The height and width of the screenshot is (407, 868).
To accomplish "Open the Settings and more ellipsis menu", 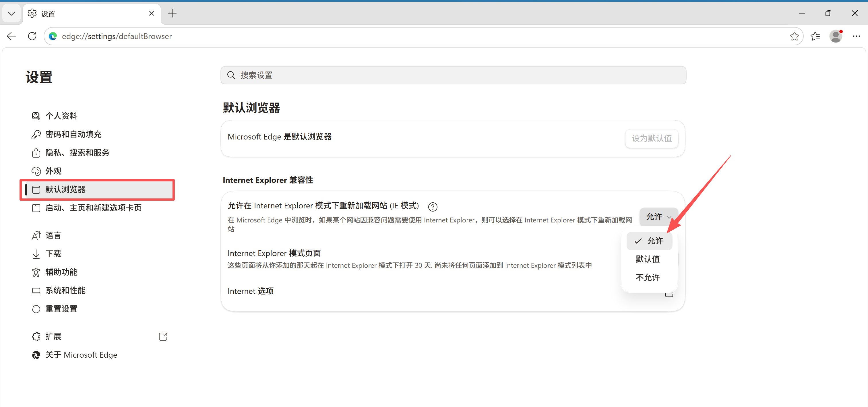I will coord(856,36).
